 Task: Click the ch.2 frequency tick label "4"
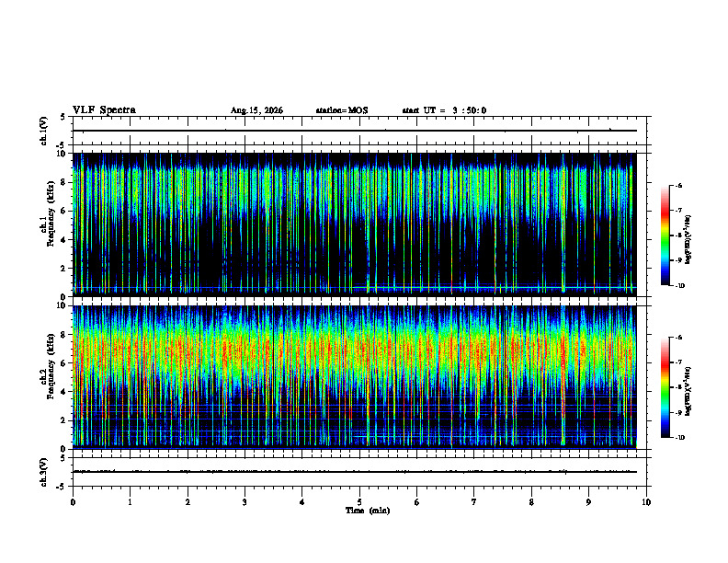point(64,392)
